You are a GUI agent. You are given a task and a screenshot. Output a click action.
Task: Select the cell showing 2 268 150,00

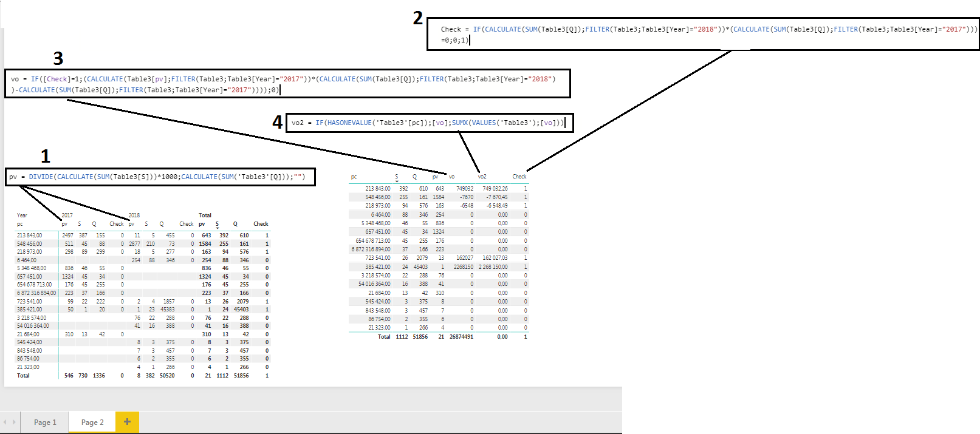(x=493, y=267)
